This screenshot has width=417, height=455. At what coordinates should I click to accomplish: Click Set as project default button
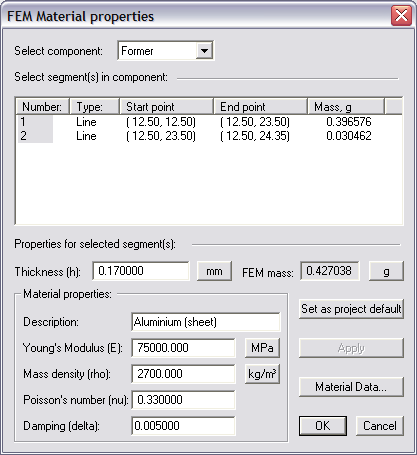351,309
